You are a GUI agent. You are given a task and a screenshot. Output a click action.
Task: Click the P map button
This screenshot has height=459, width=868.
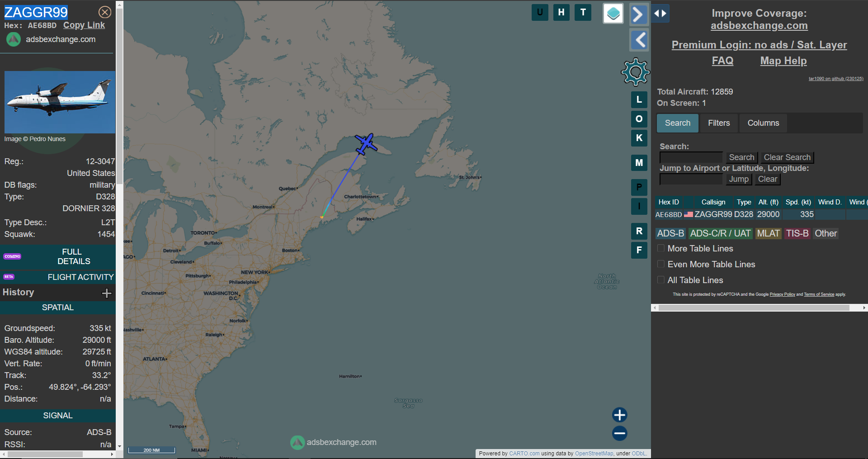[639, 187]
